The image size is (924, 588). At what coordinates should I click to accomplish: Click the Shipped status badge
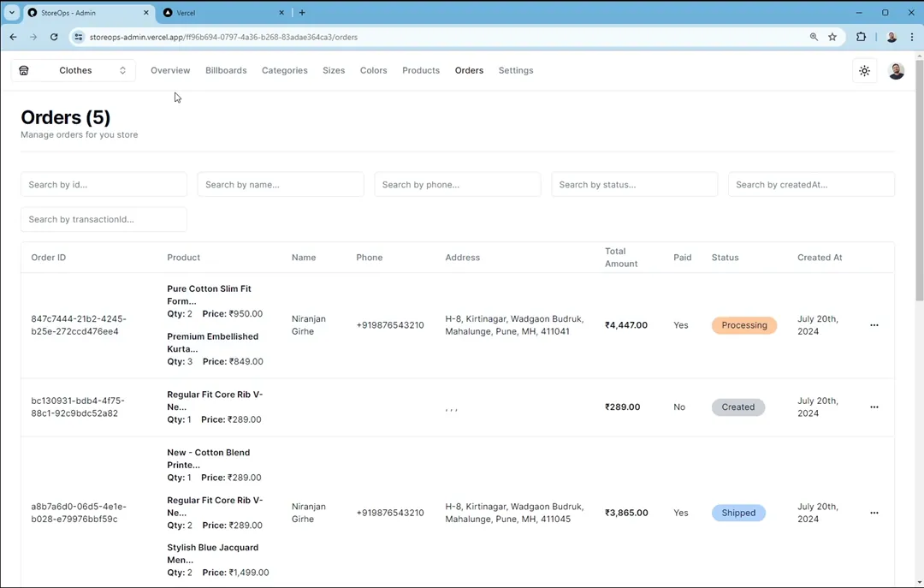pyautogui.click(x=738, y=513)
